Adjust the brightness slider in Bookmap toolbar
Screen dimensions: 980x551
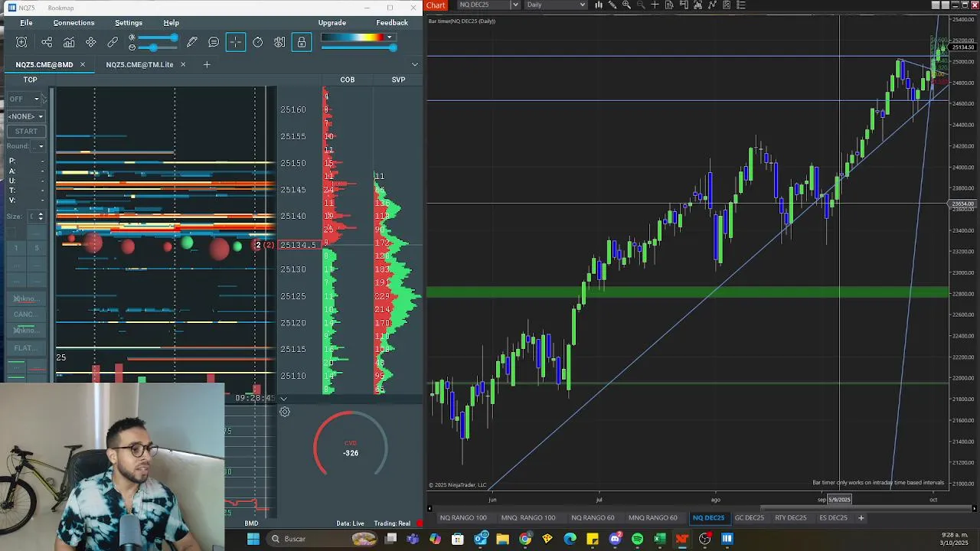pyautogui.click(x=157, y=37)
